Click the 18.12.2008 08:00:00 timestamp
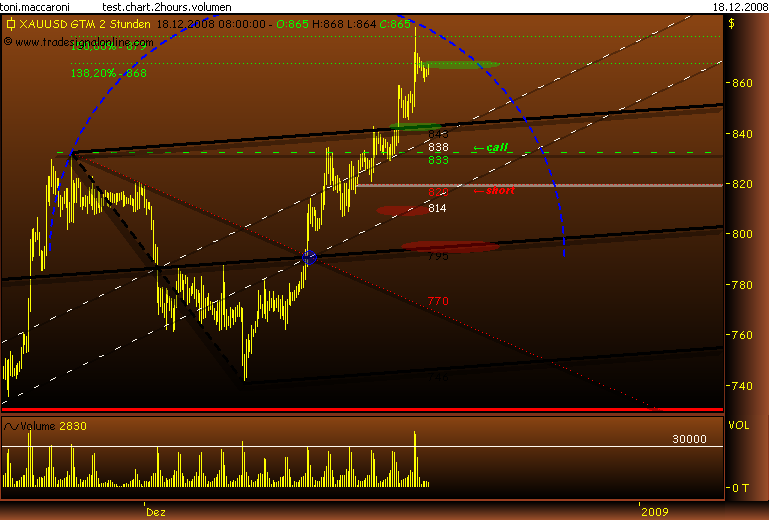The height and width of the screenshot is (520, 769). click(211, 24)
